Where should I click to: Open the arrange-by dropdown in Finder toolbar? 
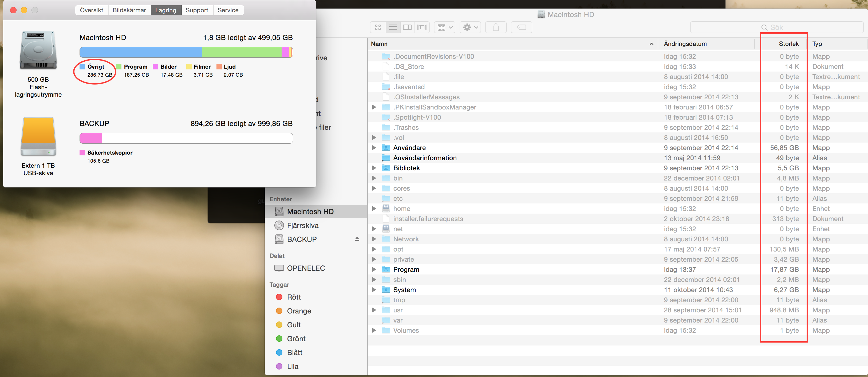445,27
